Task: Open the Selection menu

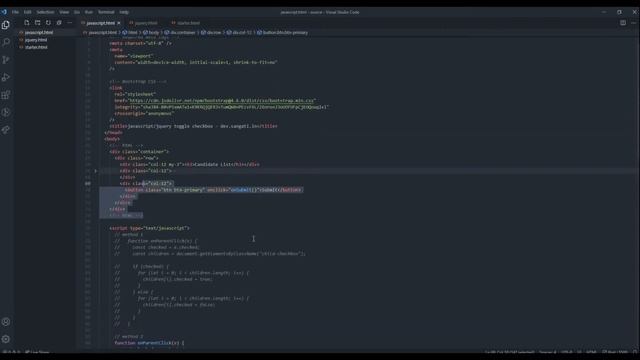Action: pyautogui.click(x=45, y=12)
